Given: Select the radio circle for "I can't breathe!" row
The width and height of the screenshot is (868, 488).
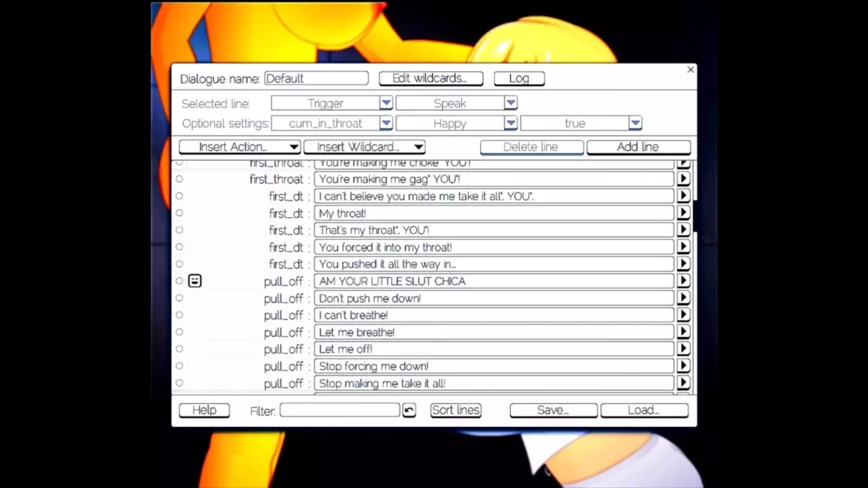Looking at the screenshot, I should tap(179, 315).
